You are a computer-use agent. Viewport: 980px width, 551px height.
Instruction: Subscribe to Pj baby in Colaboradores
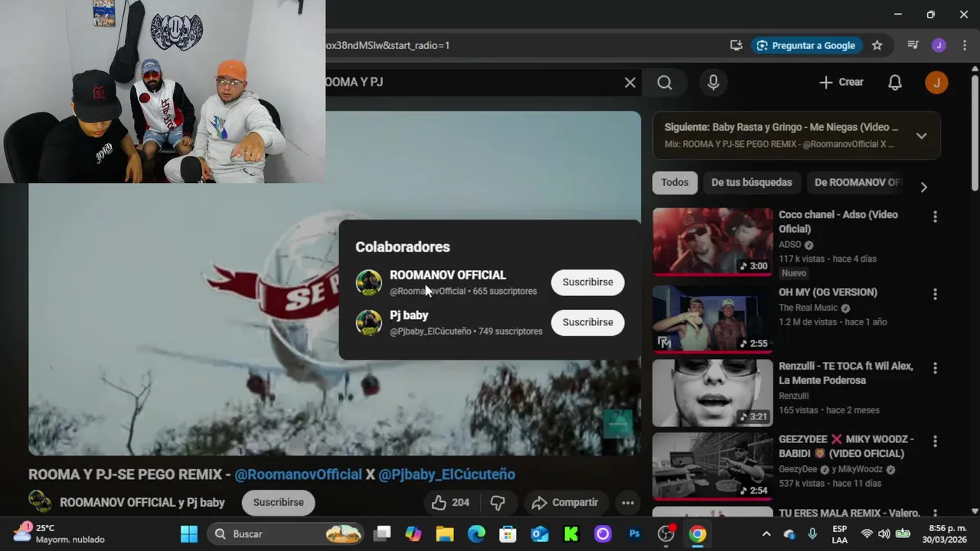pyautogui.click(x=587, y=322)
